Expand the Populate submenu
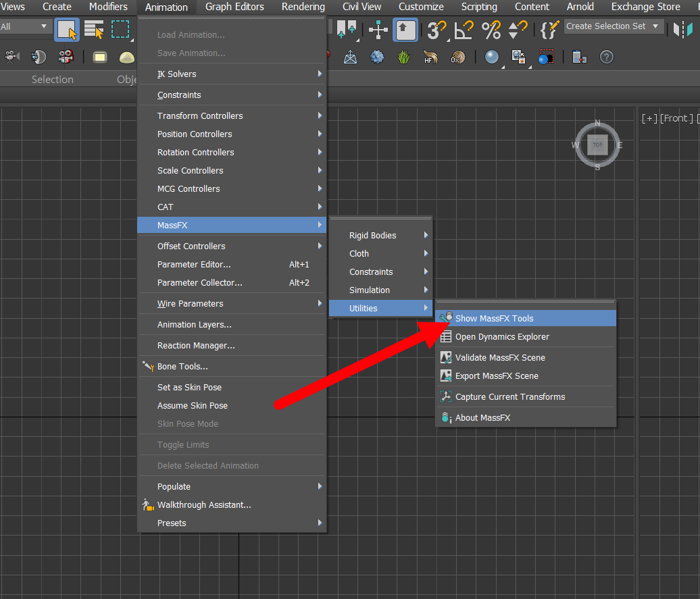 232,486
